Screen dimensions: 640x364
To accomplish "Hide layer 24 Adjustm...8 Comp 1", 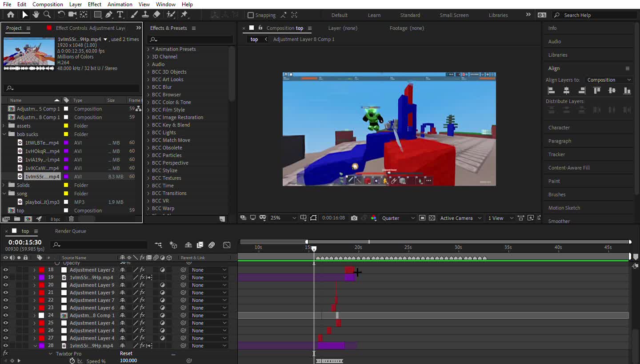I will point(5,315).
